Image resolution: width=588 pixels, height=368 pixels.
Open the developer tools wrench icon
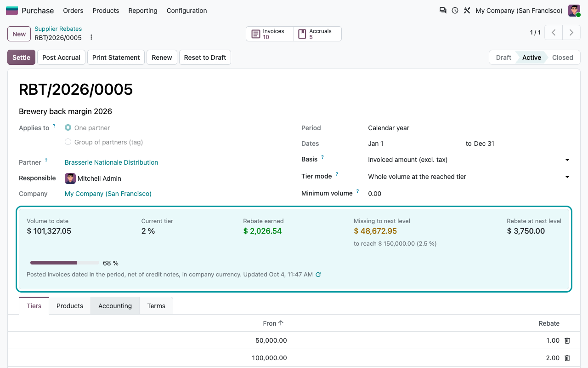(x=467, y=11)
